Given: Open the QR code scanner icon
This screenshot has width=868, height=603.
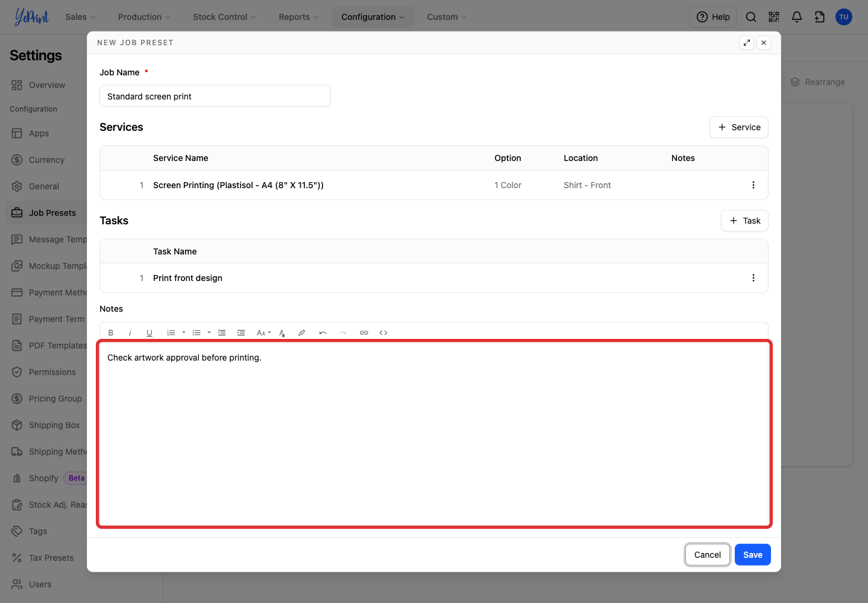Looking at the screenshot, I should [774, 17].
